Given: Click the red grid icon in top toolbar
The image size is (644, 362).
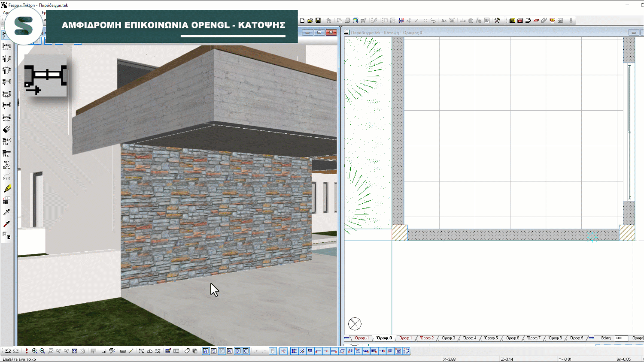Looking at the screenshot, I should click(520, 21).
